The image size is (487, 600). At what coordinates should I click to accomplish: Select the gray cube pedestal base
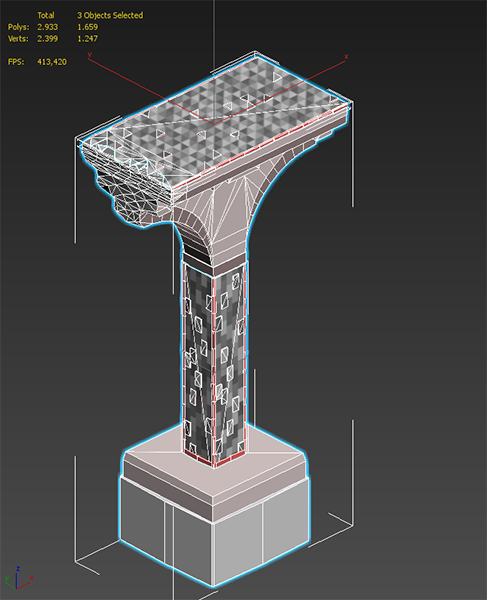tap(214, 536)
